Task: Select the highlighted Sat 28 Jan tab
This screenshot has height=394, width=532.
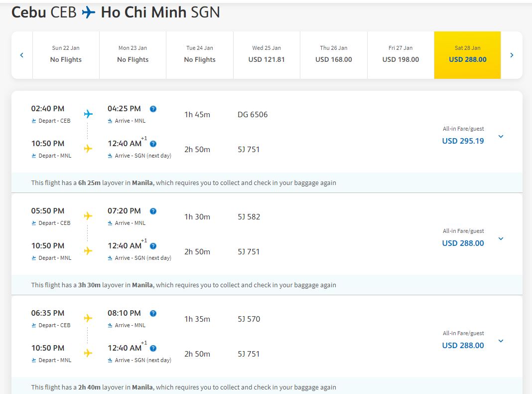Action: click(467, 55)
